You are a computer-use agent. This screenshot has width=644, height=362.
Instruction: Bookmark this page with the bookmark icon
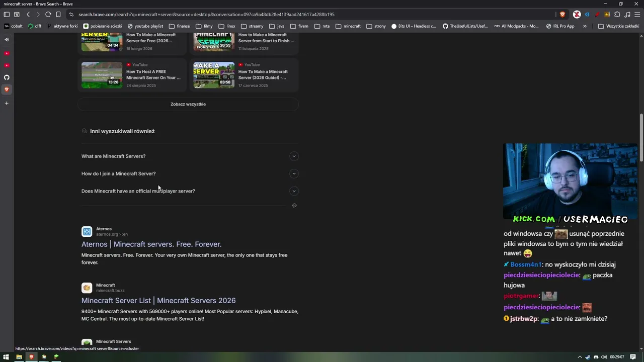click(x=58, y=15)
